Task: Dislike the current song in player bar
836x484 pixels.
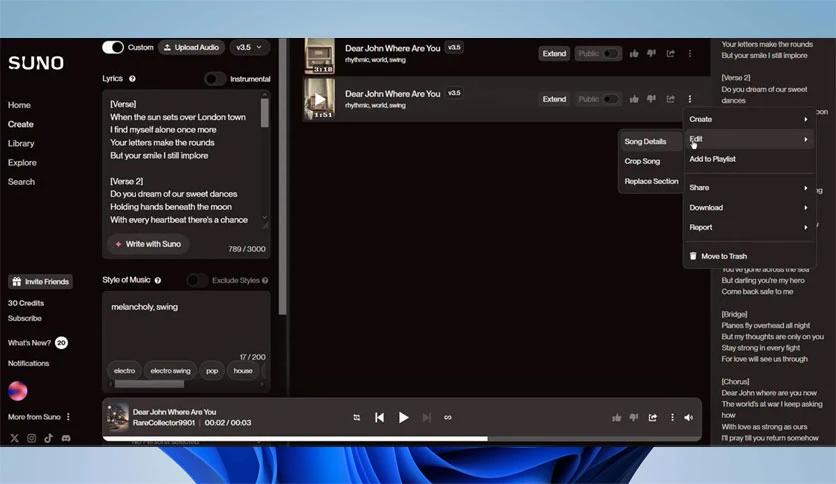Action: [x=634, y=417]
